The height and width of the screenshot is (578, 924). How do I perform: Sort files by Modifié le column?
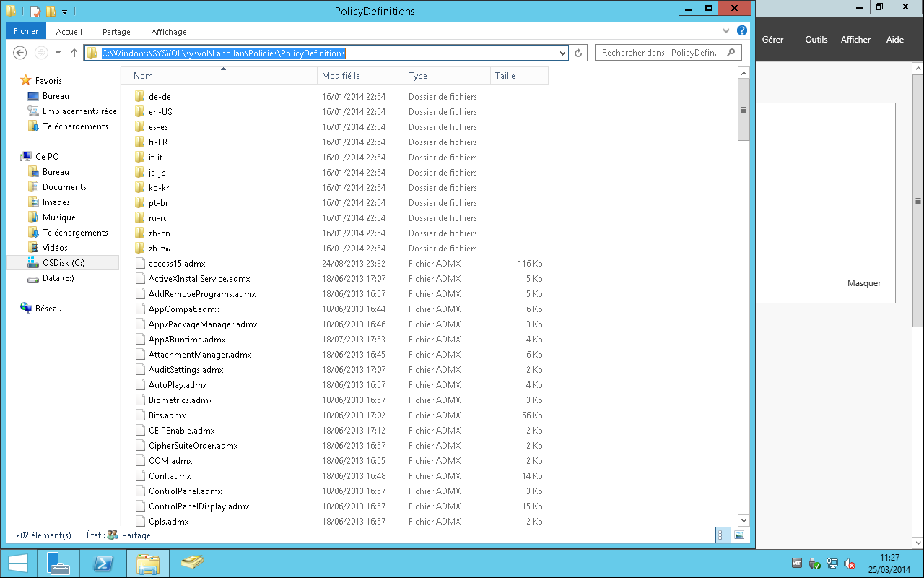pyautogui.click(x=341, y=76)
